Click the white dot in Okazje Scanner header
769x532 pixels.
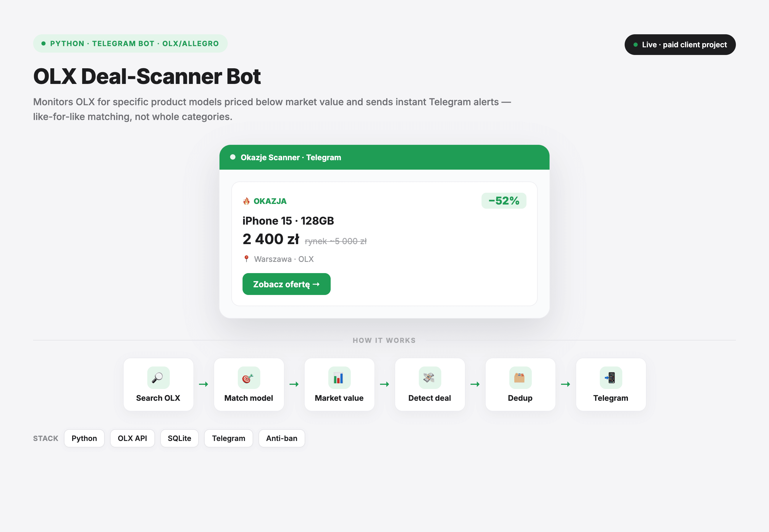pos(233,157)
